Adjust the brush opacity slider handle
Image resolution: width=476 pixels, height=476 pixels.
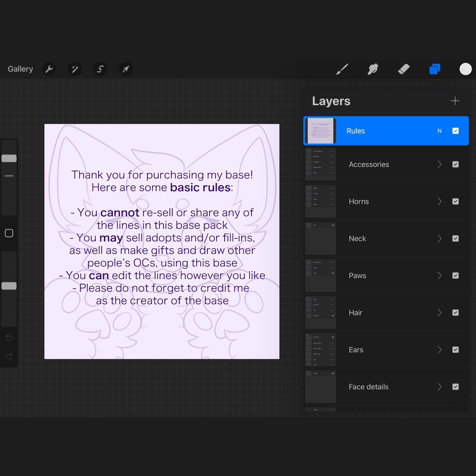tap(9, 286)
